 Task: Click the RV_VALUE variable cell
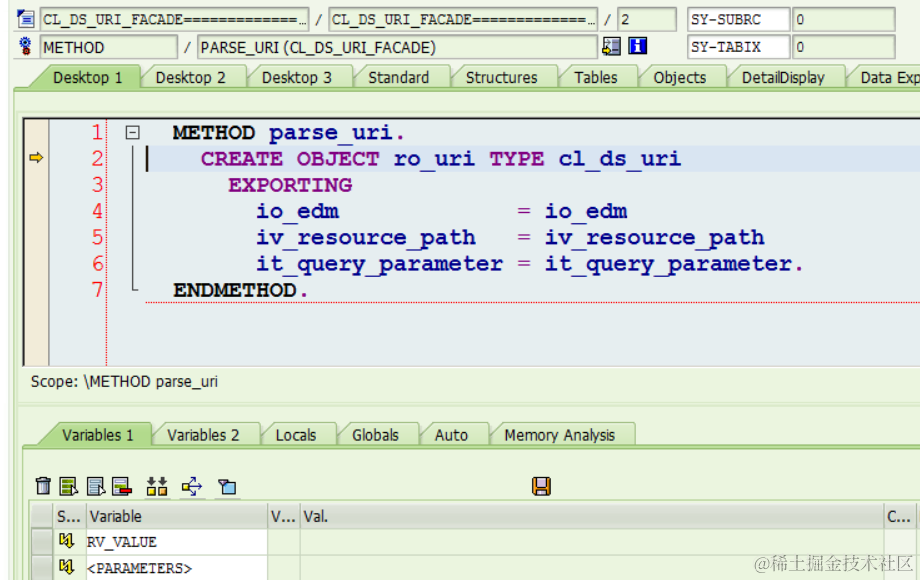[177, 541]
